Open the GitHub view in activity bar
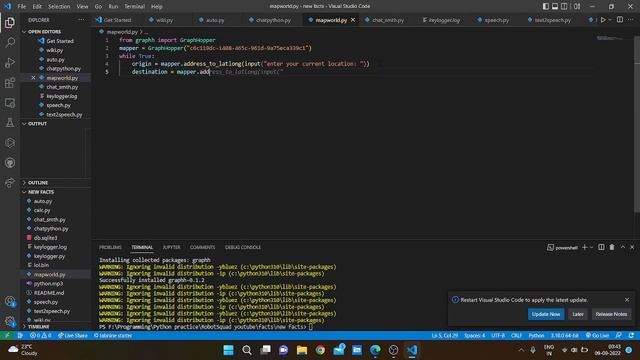The image size is (640, 360). 10,163
